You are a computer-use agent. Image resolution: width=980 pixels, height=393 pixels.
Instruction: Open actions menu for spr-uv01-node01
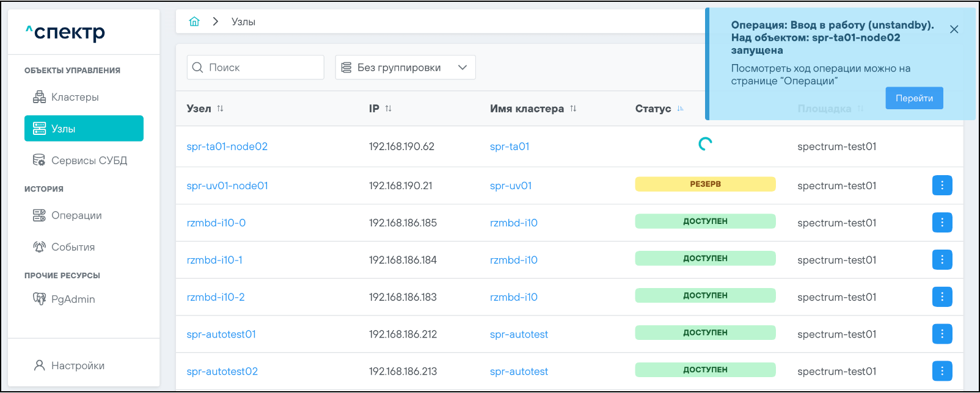[x=942, y=186]
